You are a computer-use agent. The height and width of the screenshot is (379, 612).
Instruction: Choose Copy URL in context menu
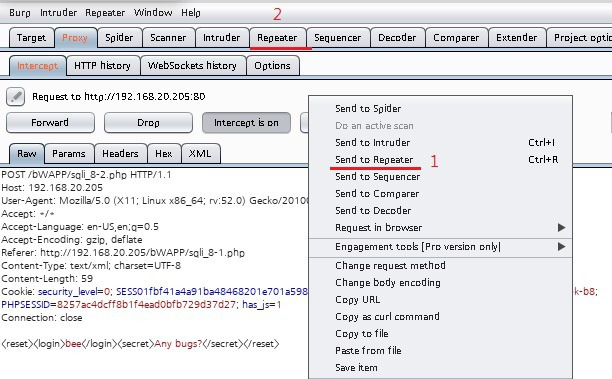(x=441, y=299)
